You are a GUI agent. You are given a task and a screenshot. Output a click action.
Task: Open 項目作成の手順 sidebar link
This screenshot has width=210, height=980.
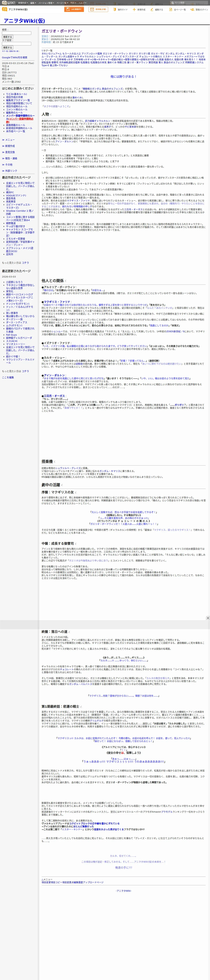click(15, 97)
